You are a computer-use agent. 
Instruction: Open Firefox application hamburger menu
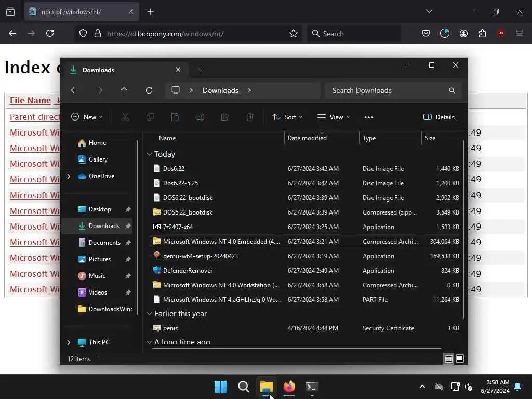[520, 33]
